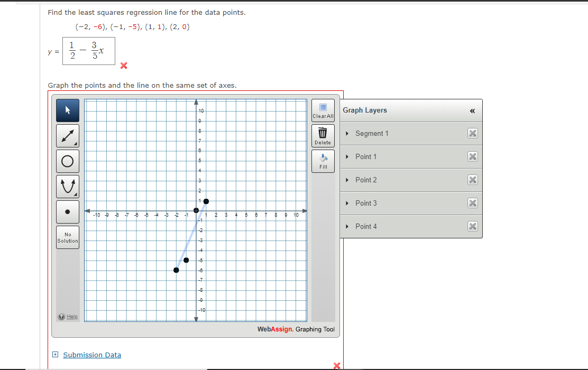
Task: Click the blue line segment on graph
Action: click(191, 235)
